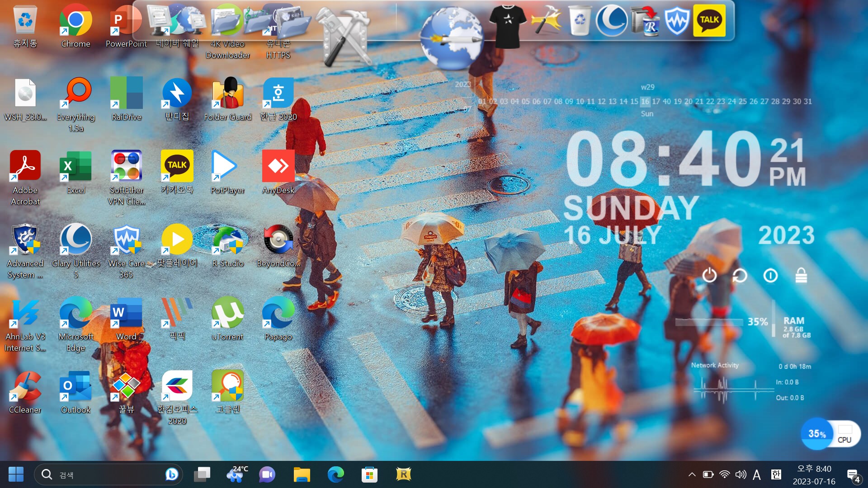Screen dimensions: 868x488
Task: Open the 고클린 desktop shortcut
Action: (227, 392)
